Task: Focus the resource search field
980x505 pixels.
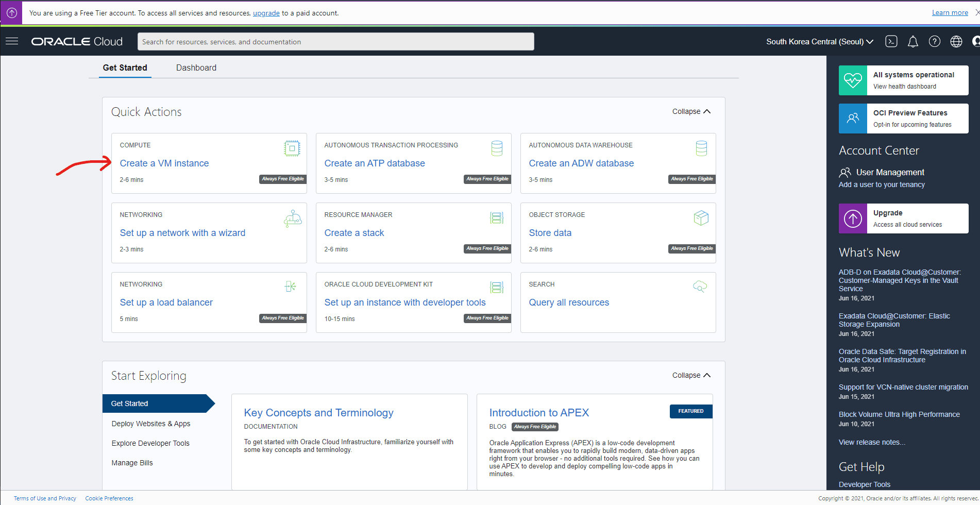Action: pos(335,42)
